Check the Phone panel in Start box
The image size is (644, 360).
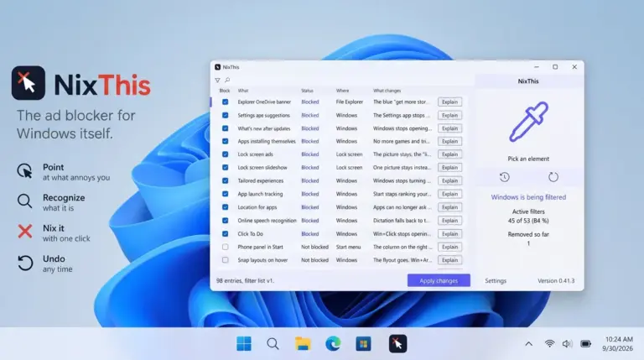tap(225, 247)
